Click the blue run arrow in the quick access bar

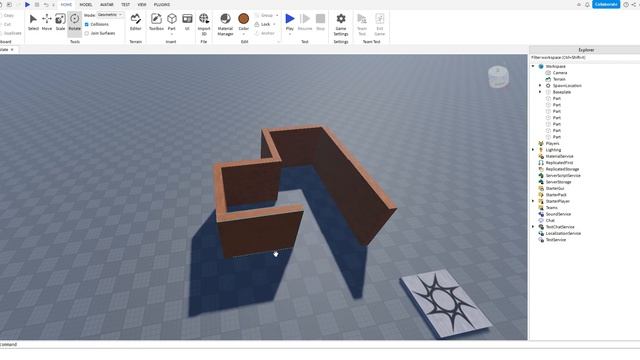(27, 4)
